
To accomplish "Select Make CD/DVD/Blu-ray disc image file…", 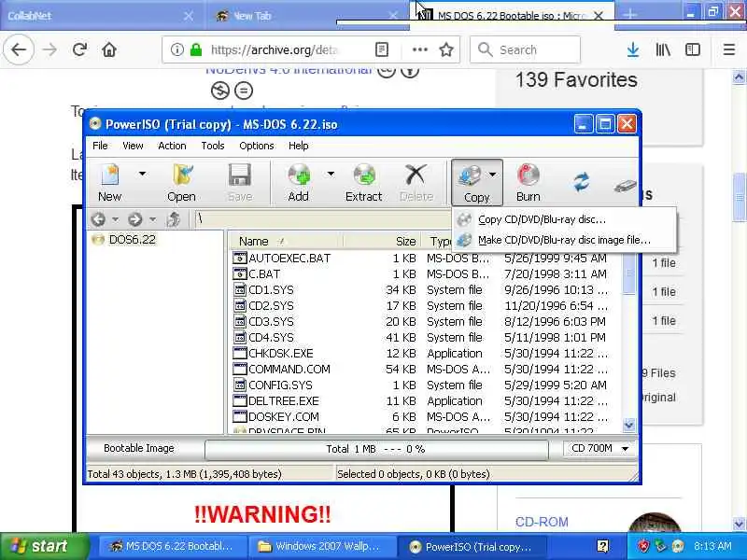I will [x=564, y=240].
